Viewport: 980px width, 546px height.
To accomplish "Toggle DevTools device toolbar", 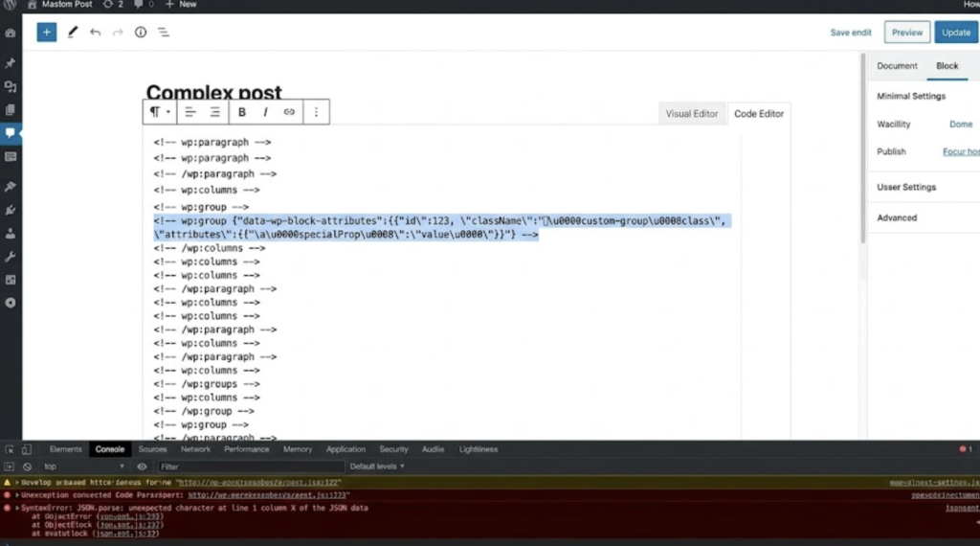I will point(27,449).
